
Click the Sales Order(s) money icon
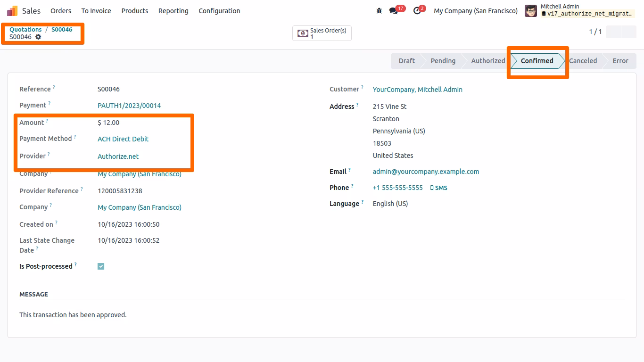tap(303, 33)
